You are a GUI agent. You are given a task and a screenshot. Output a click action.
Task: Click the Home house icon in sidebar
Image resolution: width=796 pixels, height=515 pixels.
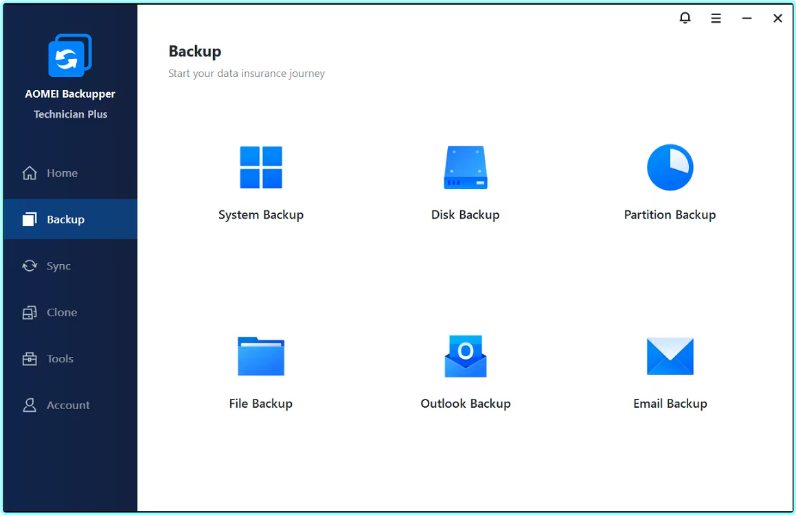[29, 173]
